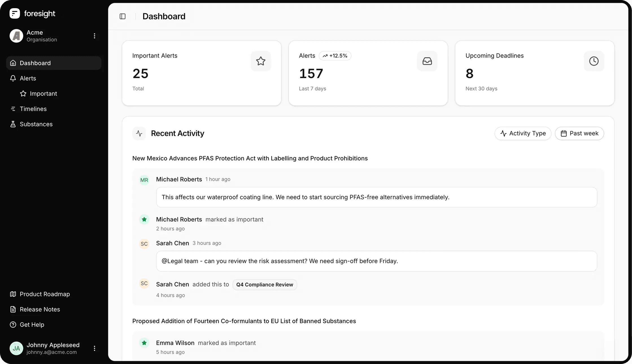Open the Substances page

click(36, 124)
